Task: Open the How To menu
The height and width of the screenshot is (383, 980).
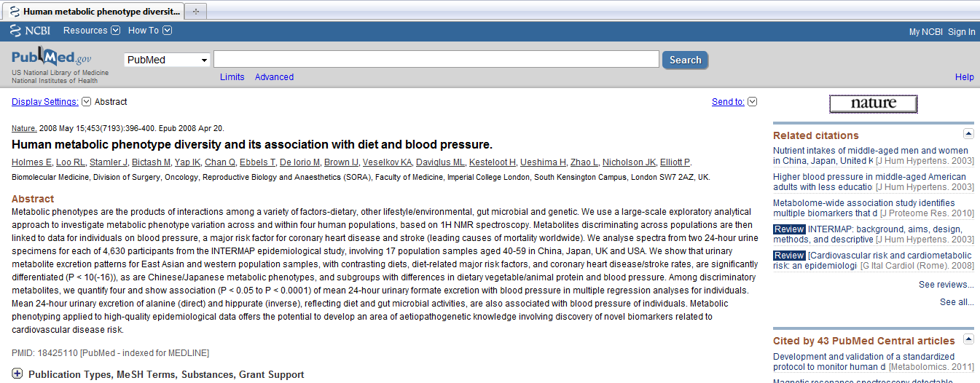Action: (x=149, y=31)
